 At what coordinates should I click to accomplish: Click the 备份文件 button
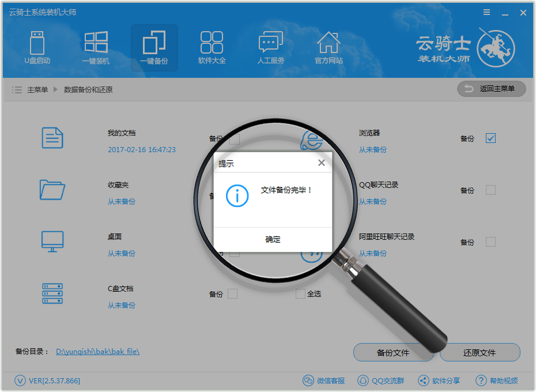393,352
